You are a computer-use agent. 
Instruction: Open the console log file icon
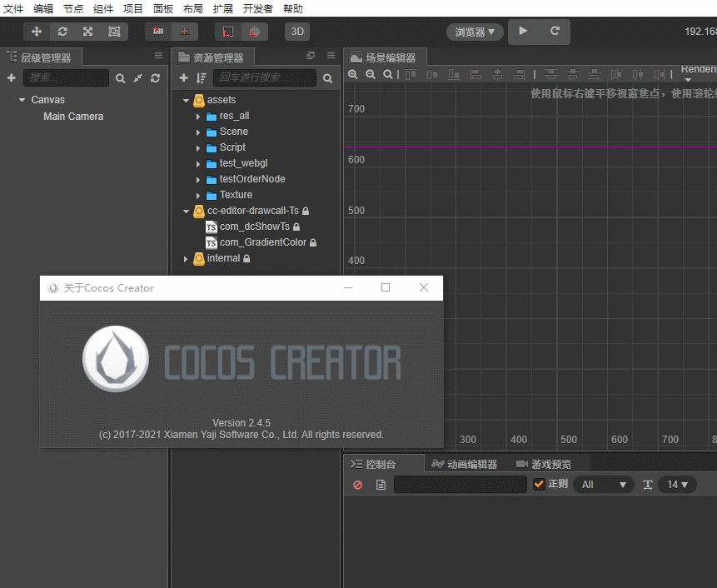pyautogui.click(x=379, y=484)
